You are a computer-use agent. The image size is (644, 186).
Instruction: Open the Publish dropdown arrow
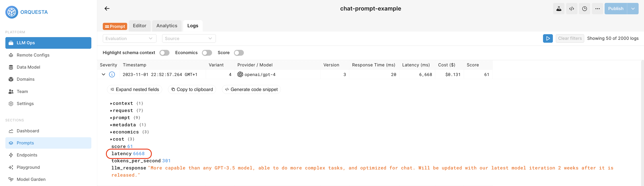click(x=633, y=9)
